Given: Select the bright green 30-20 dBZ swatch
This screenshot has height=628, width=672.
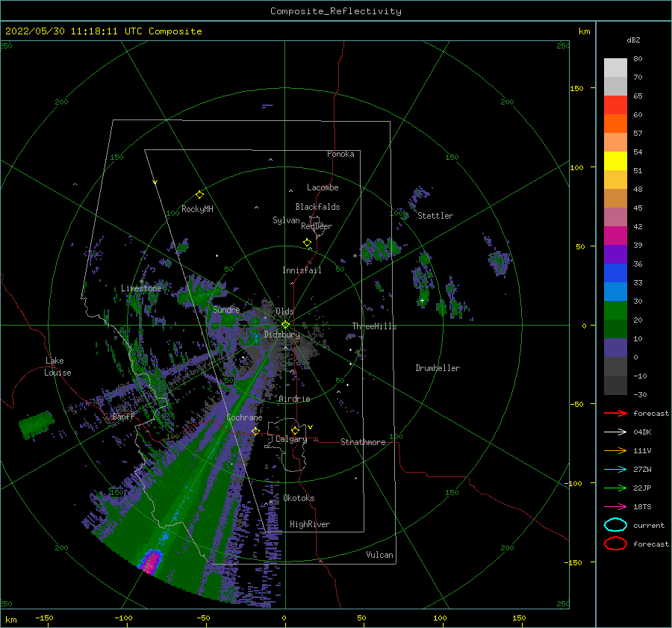Looking at the screenshot, I should pyautogui.click(x=615, y=311).
